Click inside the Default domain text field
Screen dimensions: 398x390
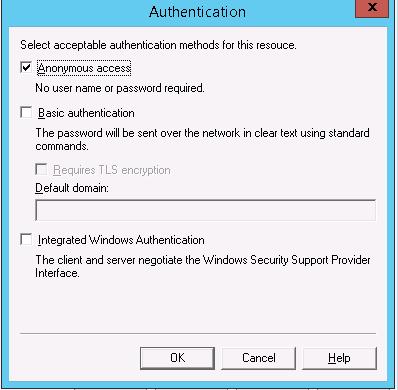click(205, 210)
